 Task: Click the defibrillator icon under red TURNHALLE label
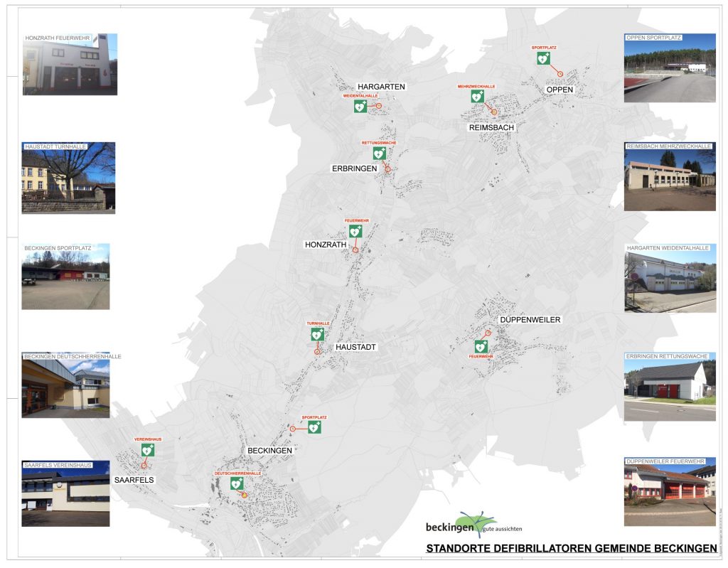click(x=318, y=334)
